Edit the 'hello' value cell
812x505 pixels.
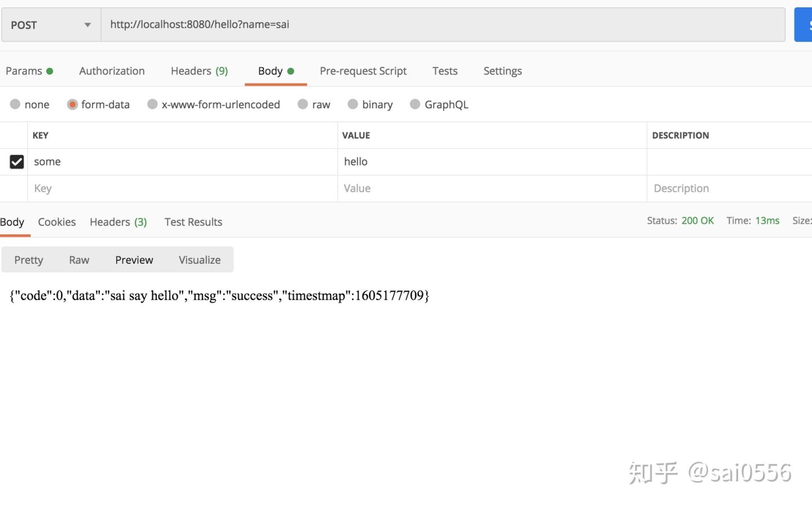pos(491,162)
